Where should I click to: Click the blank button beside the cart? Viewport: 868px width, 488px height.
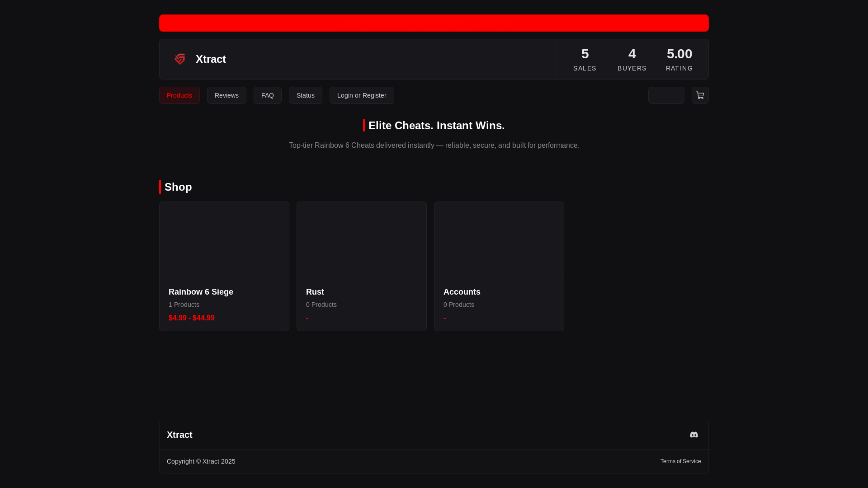(x=666, y=95)
